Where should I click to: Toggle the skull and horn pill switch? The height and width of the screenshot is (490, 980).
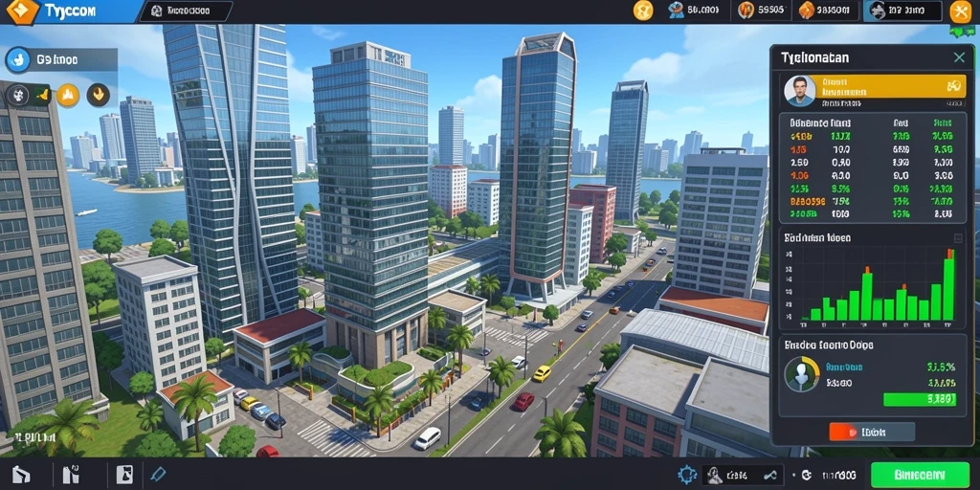(29, 95)
